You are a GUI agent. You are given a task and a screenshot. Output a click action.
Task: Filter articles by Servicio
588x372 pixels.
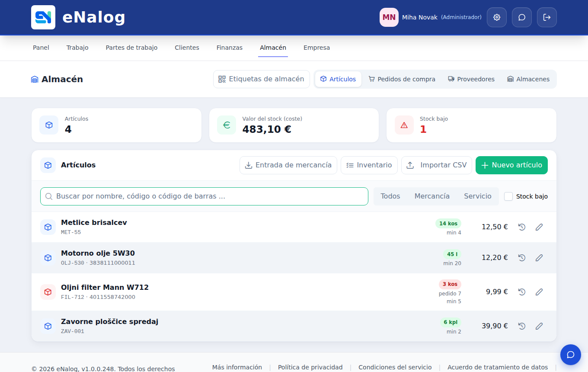click(x=478, y=196)
